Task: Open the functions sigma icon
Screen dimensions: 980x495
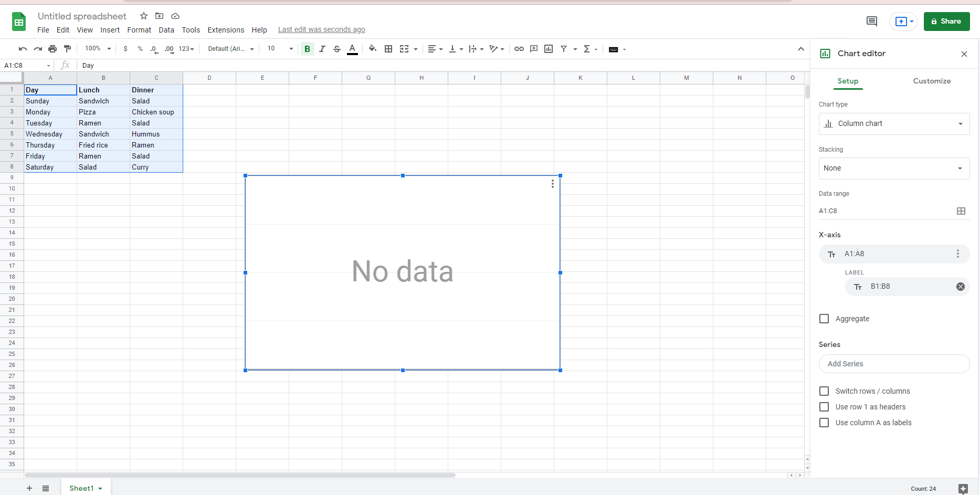Action: point(587,49)
